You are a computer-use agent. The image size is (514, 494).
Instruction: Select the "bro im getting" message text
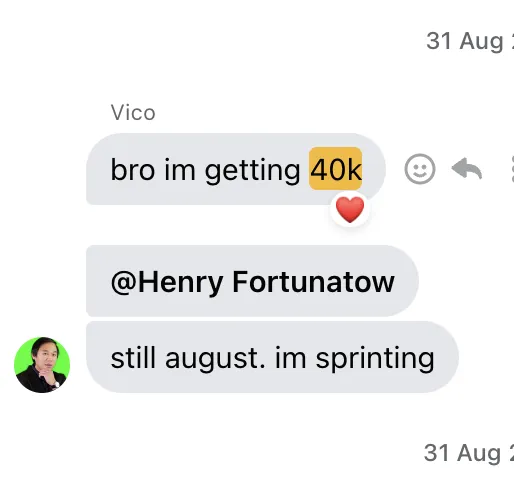tap(205, 170)
